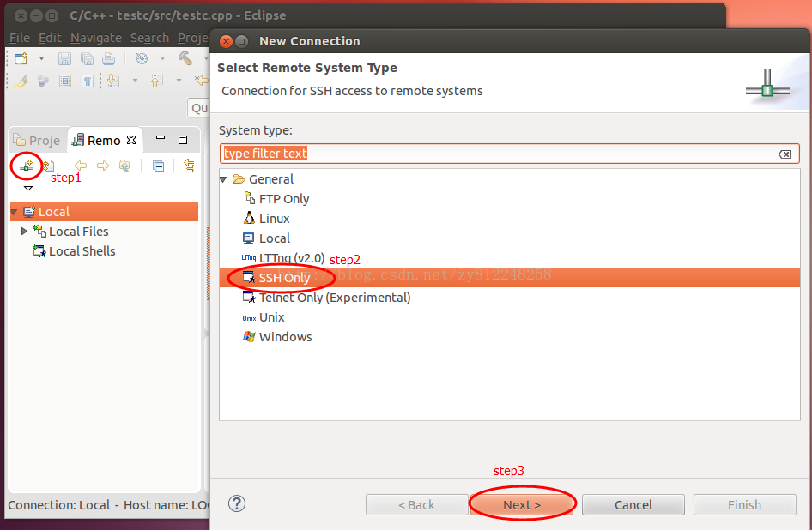Select the General folder row
The width and height of the screenshot is (812, 530).
(x=510, y=179)
